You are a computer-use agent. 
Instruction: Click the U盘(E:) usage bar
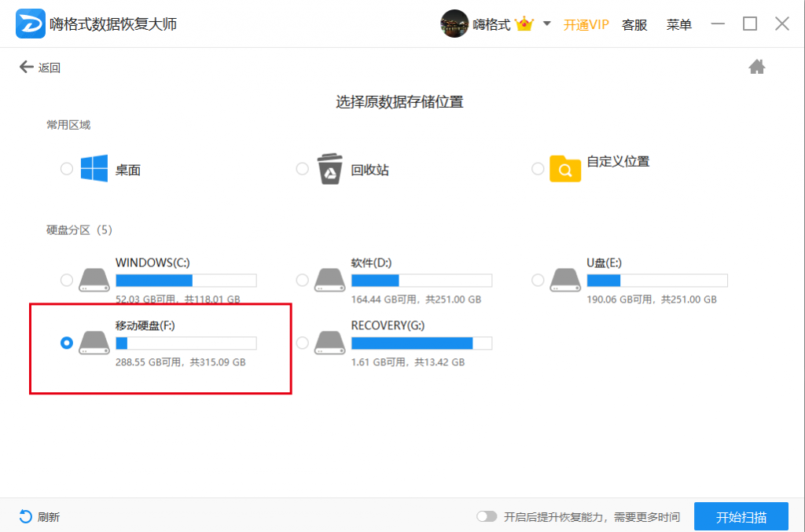[x=657, y=280]
